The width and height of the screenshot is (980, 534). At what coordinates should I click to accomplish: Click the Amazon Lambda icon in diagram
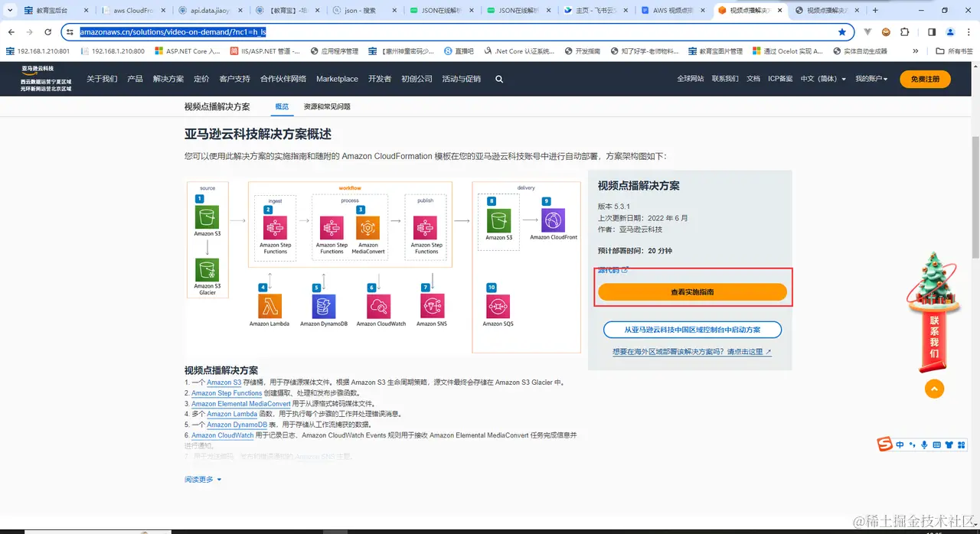point(269,306)
